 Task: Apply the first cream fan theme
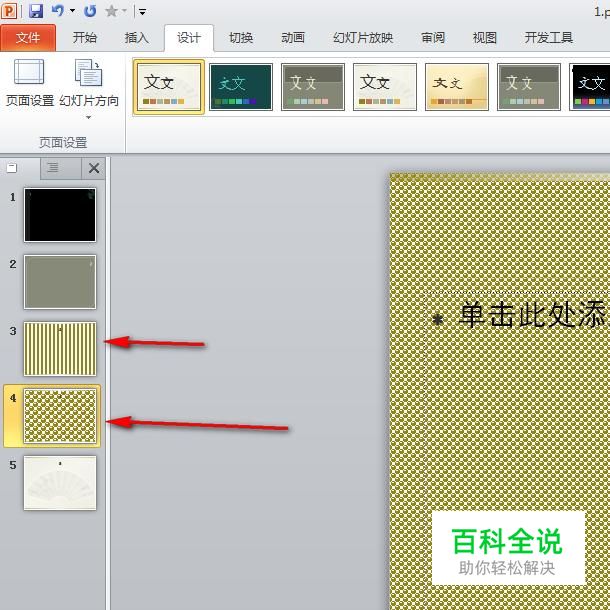click(169, 87)
